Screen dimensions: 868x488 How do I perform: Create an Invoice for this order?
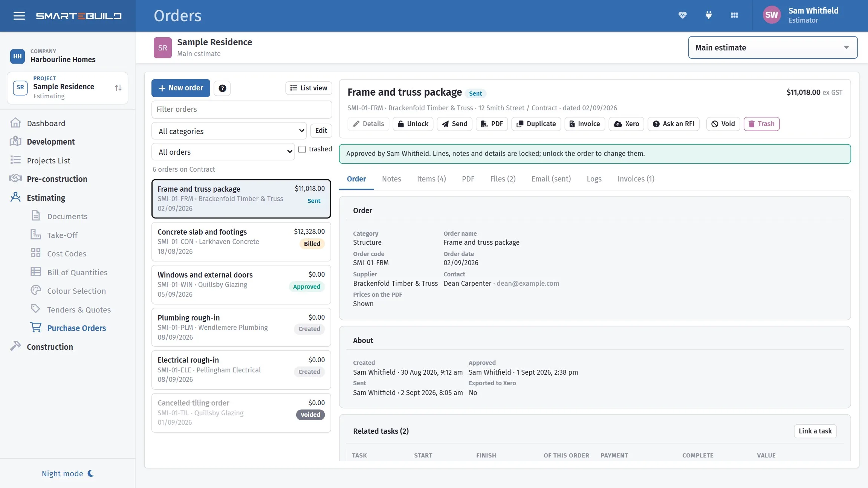point(585,124)
